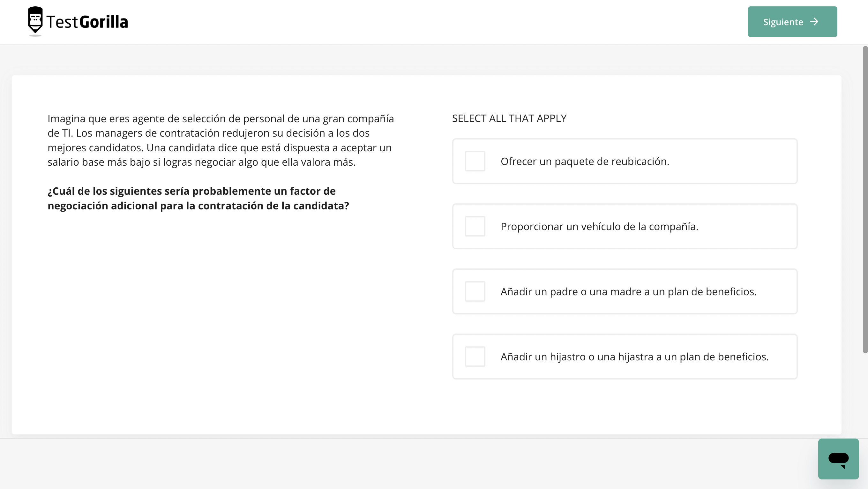The height and width of the screenshot is (489, 868).
Task: Click the green chat bubble icon
Action: [838, 459]
